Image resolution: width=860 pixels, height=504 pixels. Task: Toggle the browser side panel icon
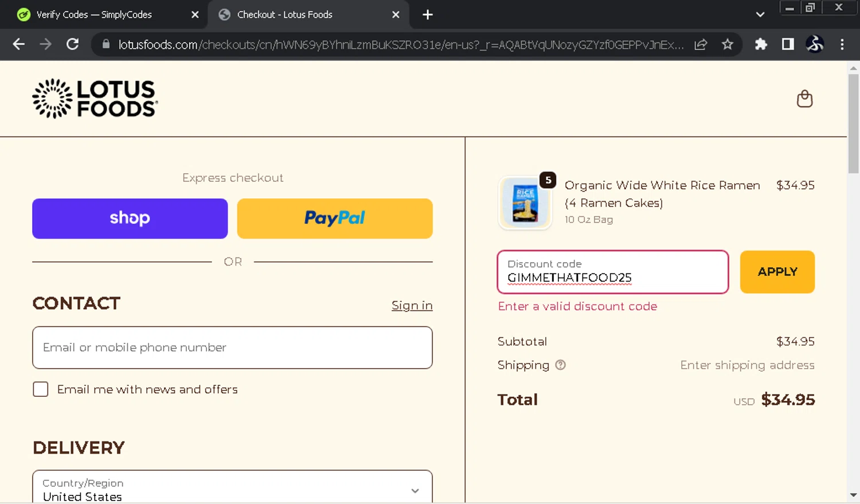click(x=788, y=44)
